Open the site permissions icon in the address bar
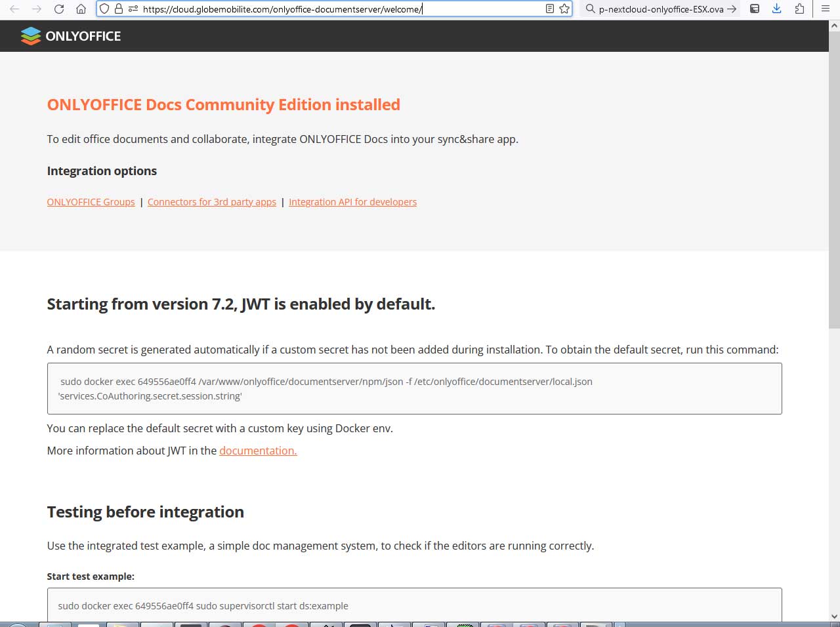Screen dimensions: 840x627 133,9
